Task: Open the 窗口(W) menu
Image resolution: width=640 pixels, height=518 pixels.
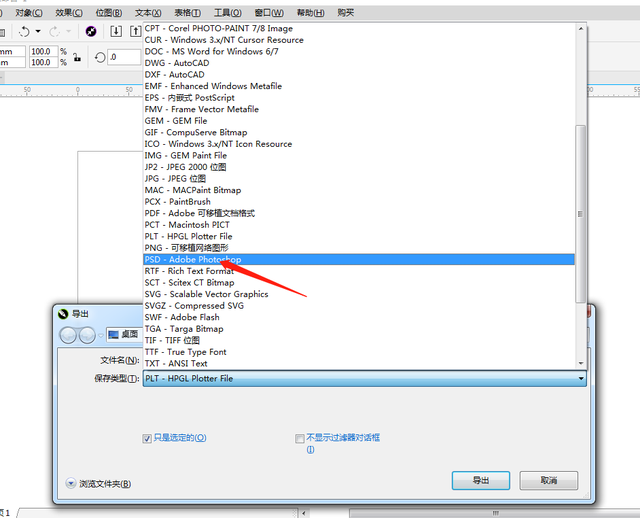Action: 269,13
